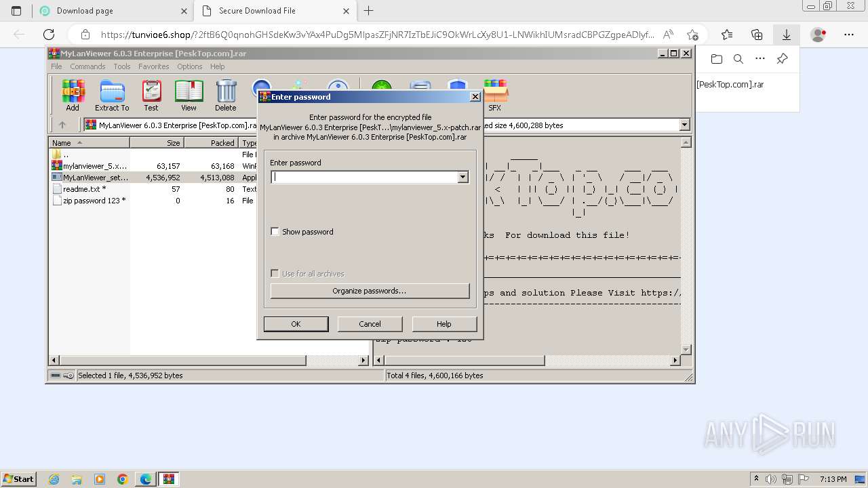Click Cancel in the password dialog
868x488 pixels.
tap(370, 324)
